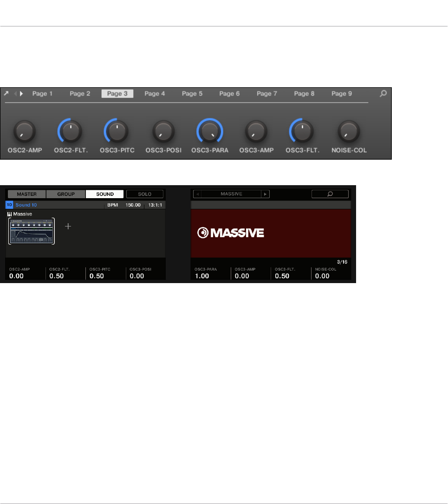Click the NOISE-COL 0.00 display value
This screenshot has width=448, height=504.
coord(322,276)
